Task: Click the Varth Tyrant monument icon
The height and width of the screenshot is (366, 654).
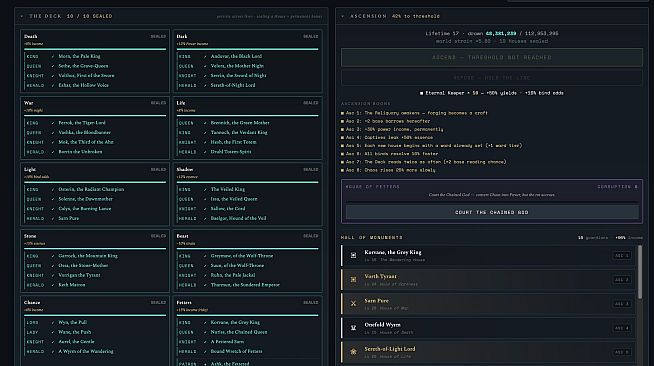Action: tap(353, 279)
